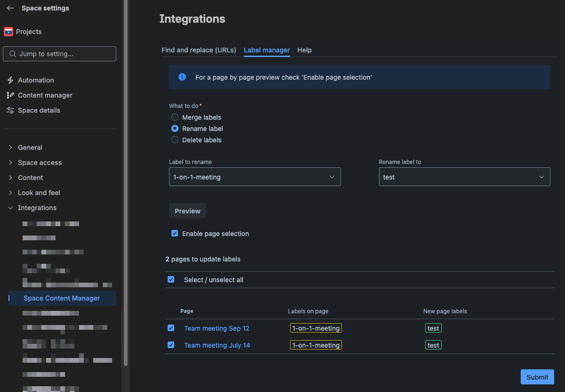The height and width of the screenshot is (392, 565).
Task: Uncheck the Team meeting Sep 12 checkbox
Action: click(171, 328)
